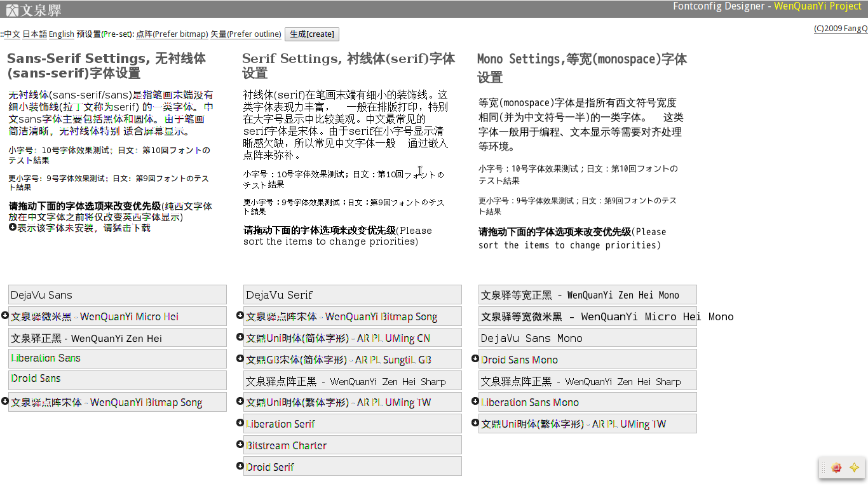Select WenQuanYi Bitmap Song in sans-serif list
The width and height of the screenshot is (868, 488).
point(118,402)
